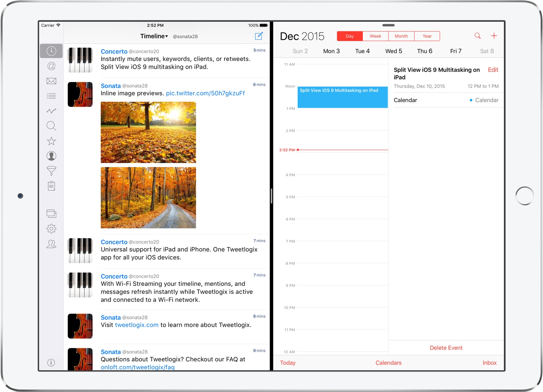Open the Mentions (@) sidebar icon

click(51, 66)
